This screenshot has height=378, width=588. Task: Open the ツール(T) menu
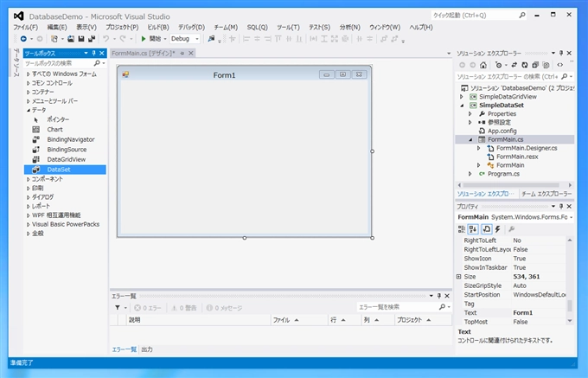pos(288,28)
